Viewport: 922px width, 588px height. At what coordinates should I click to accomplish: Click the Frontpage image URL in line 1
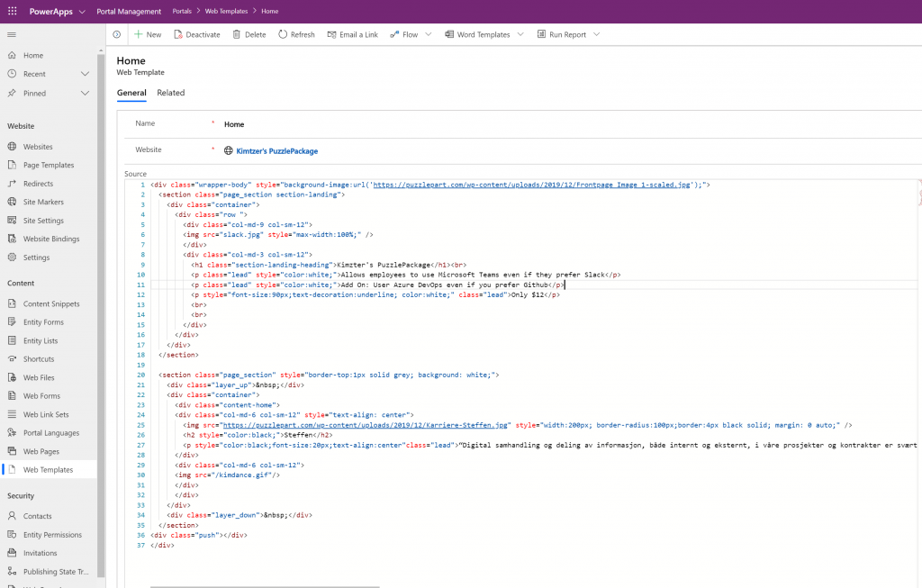531,185
